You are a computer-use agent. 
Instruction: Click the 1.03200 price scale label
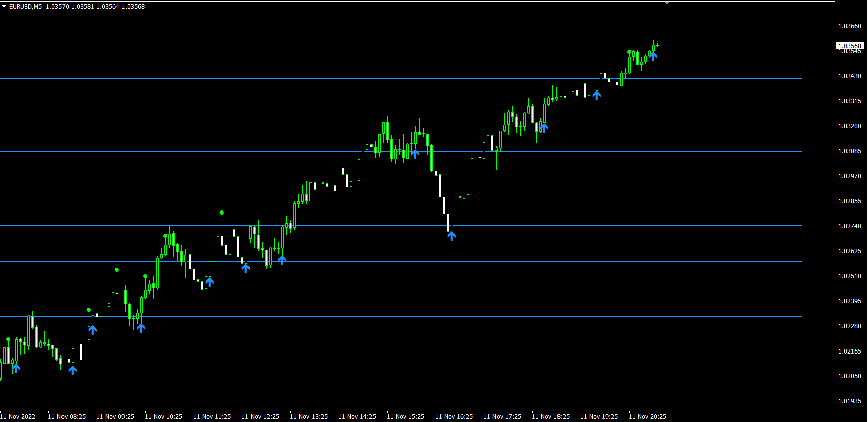pos(850,126)
